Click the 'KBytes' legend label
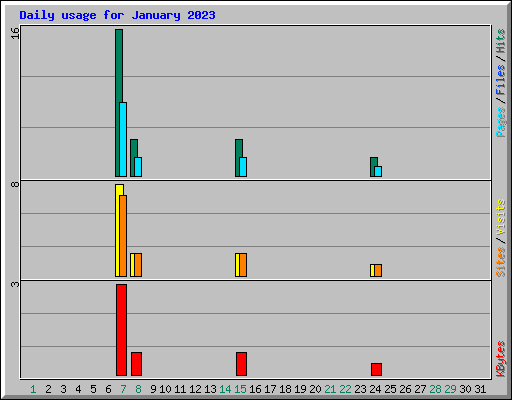512x400 pixels. coord(500,359)
